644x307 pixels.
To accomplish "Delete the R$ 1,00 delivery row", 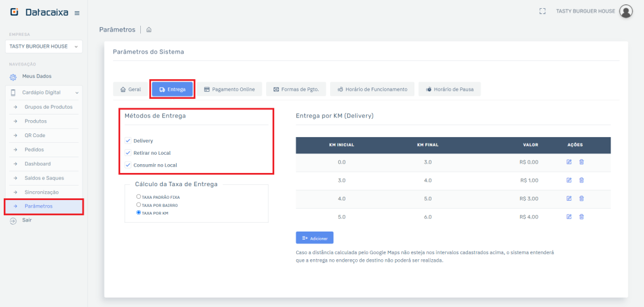I will [x=582, y=180].
